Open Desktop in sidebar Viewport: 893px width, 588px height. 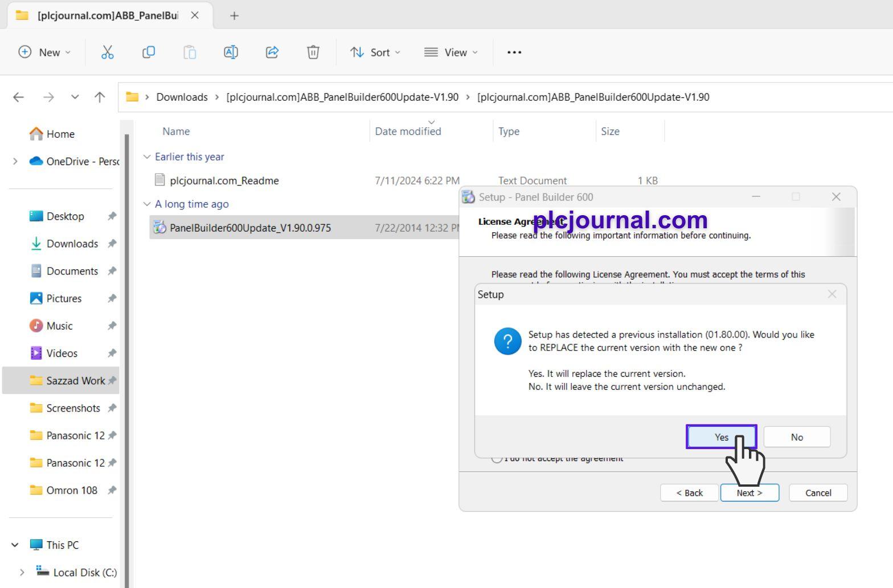65,216
